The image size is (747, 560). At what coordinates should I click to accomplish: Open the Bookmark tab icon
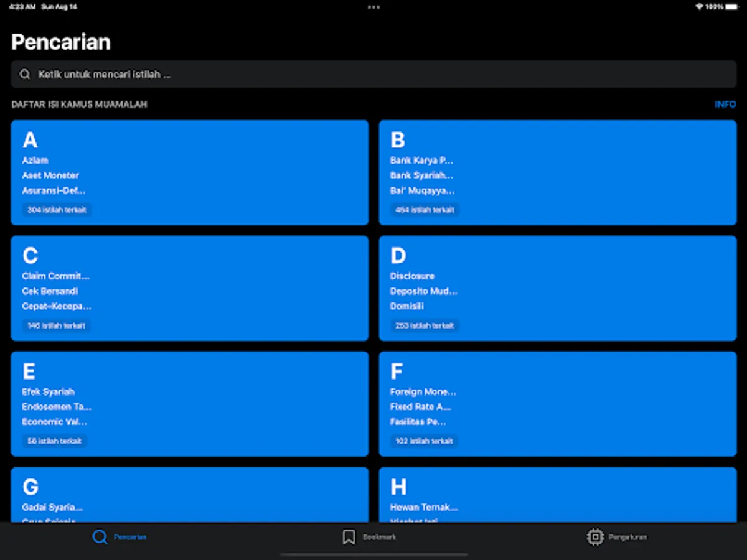(x=349, y=537)
